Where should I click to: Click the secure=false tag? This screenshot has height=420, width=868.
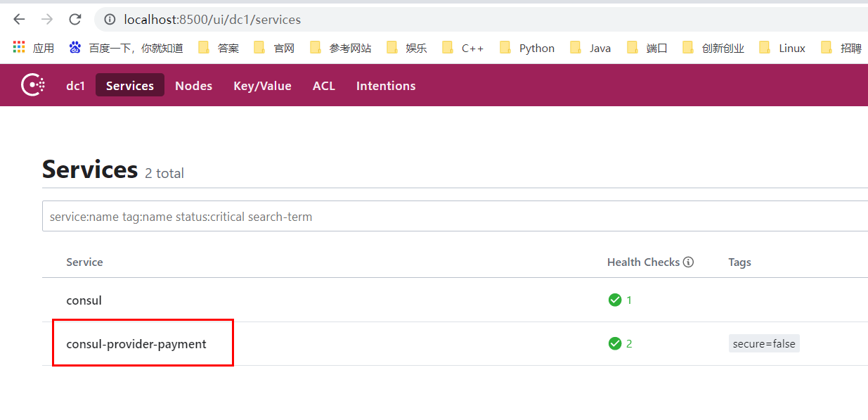tap(764, 343)
